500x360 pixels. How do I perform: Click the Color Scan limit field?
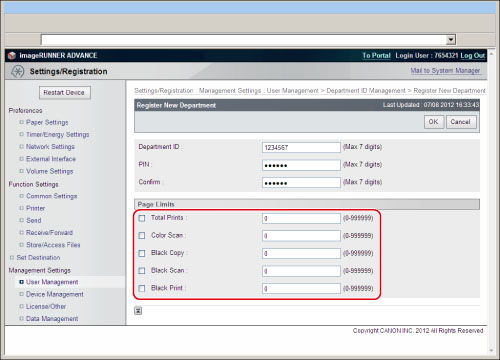coord(301,236)
